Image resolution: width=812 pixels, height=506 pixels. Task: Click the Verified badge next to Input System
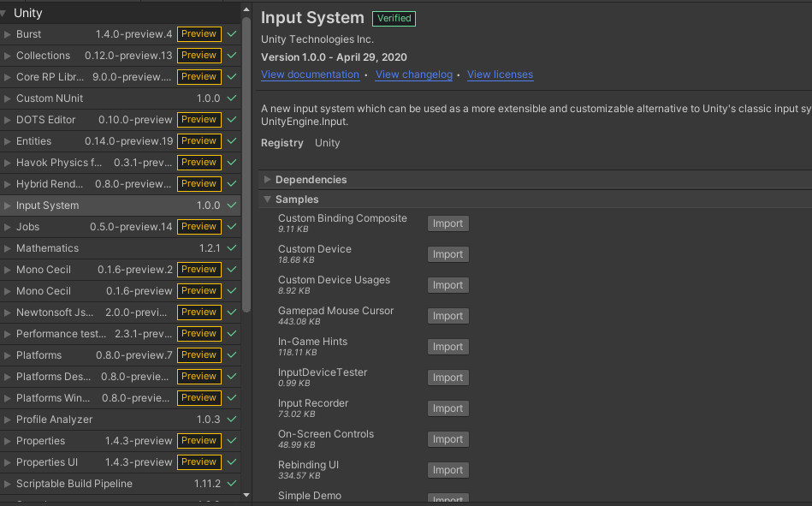click(x=394, y=18)
